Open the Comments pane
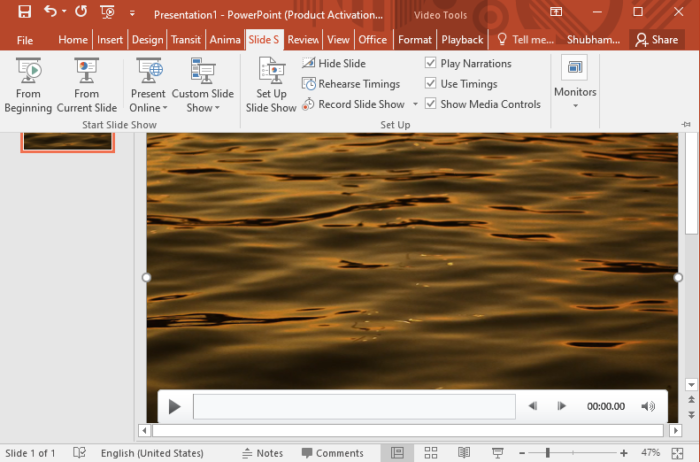 tap(333, 453)
